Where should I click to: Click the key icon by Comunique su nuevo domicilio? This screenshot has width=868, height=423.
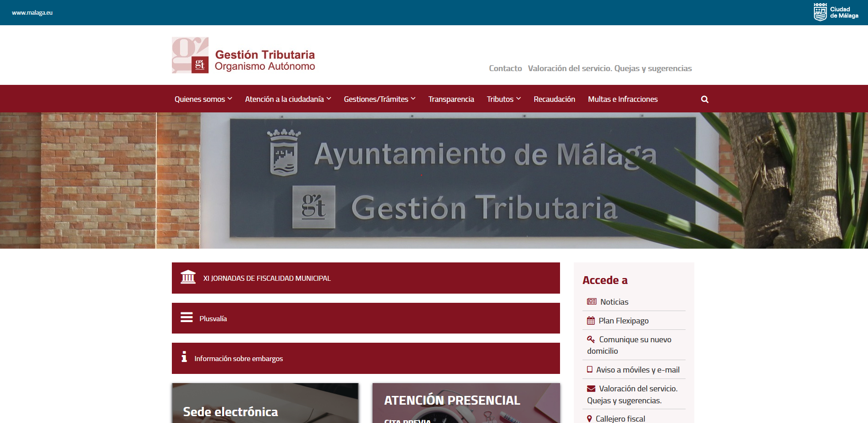coord(591,340)
